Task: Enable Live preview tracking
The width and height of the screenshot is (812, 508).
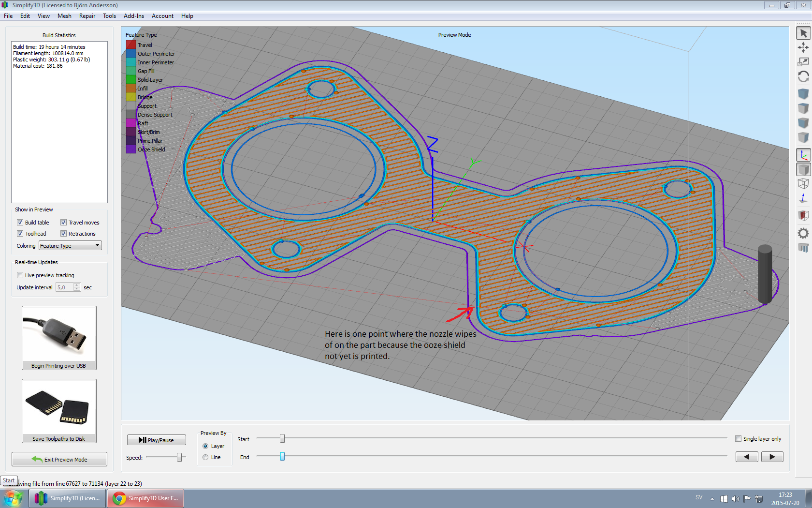Action: tap(20, 275)
